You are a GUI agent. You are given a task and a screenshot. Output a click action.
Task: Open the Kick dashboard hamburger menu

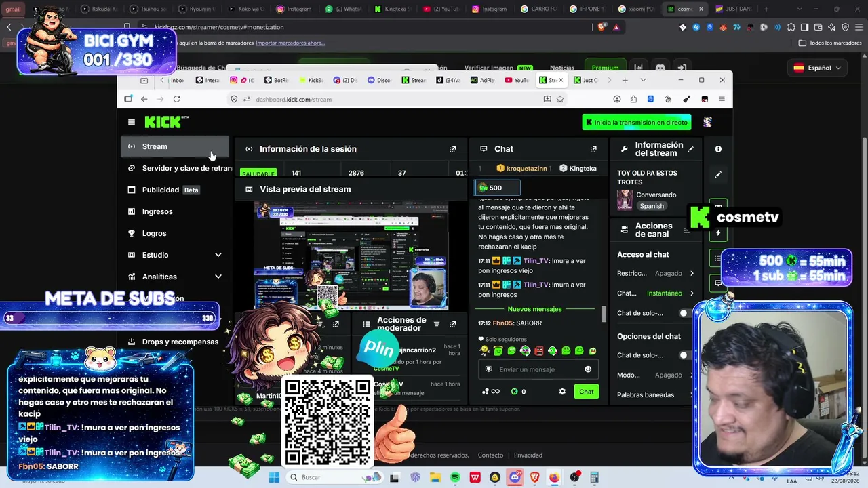pyautogui.click(x=131, y=122)
